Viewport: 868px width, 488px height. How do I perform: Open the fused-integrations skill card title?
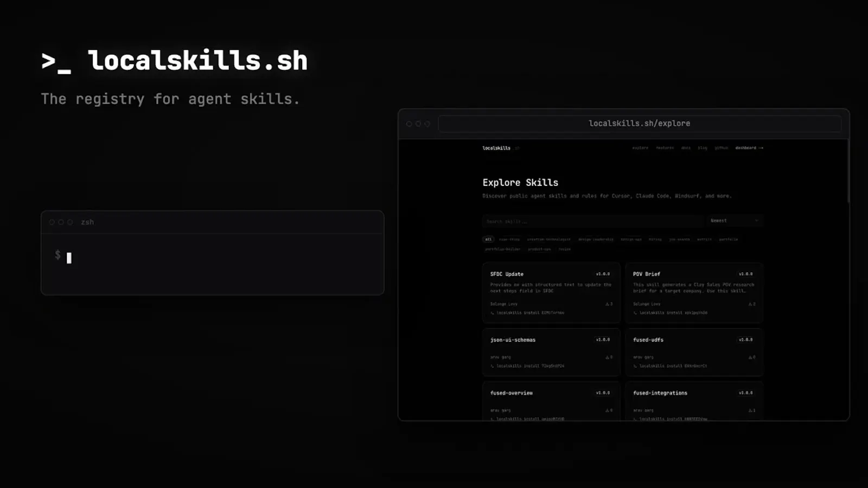[660, 393]
